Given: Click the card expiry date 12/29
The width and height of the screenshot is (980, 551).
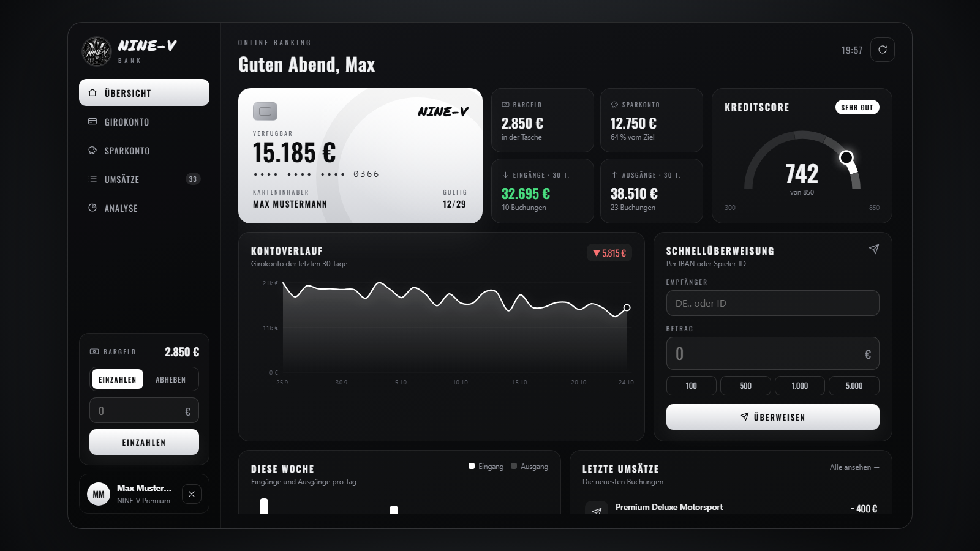Looking at the screenshot, I should pyautogui.click(x=454, y=204).
